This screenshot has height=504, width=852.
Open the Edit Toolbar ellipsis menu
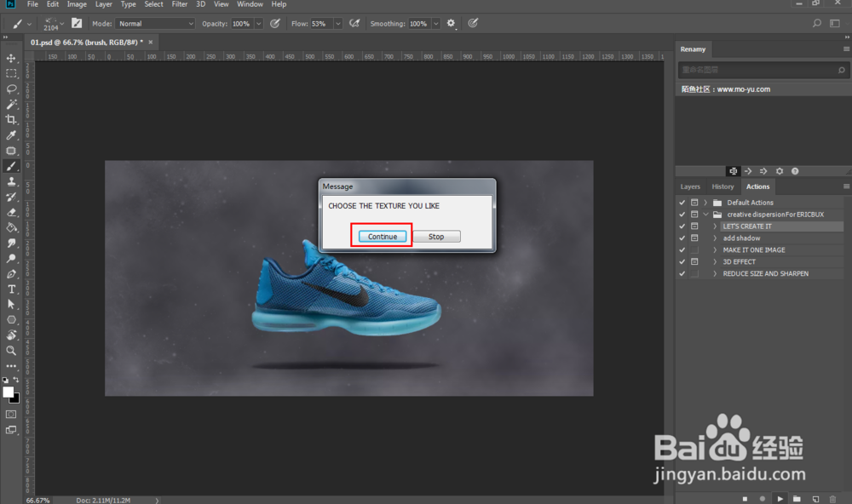(11, 366)
